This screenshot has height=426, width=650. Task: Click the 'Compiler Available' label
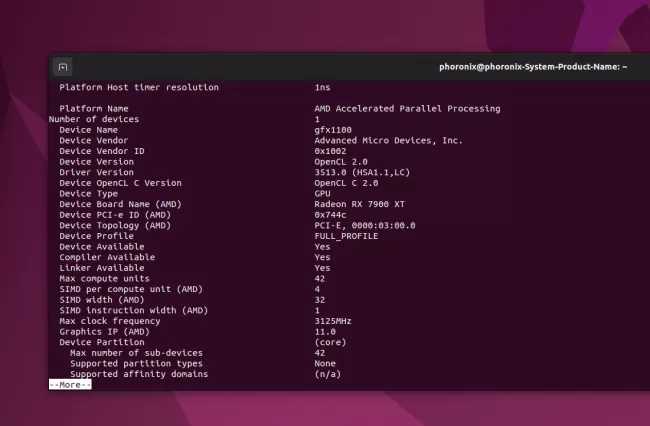point(107,257)
